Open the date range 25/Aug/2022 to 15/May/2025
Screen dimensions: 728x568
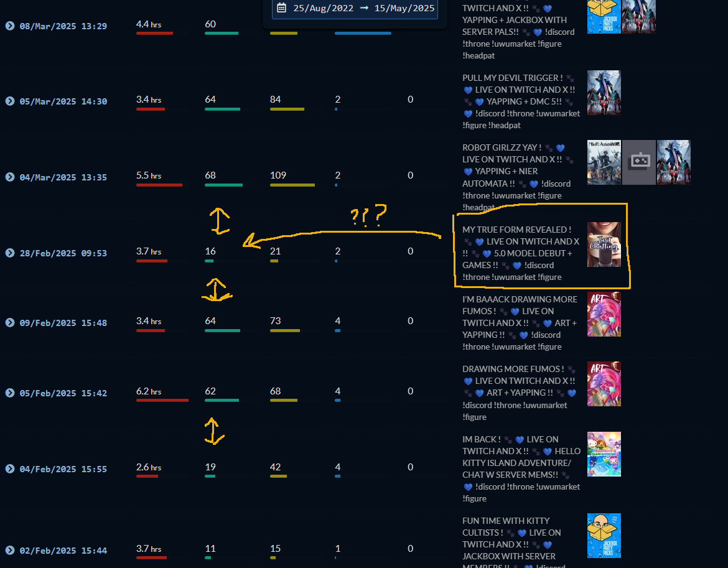click(355, 8)
